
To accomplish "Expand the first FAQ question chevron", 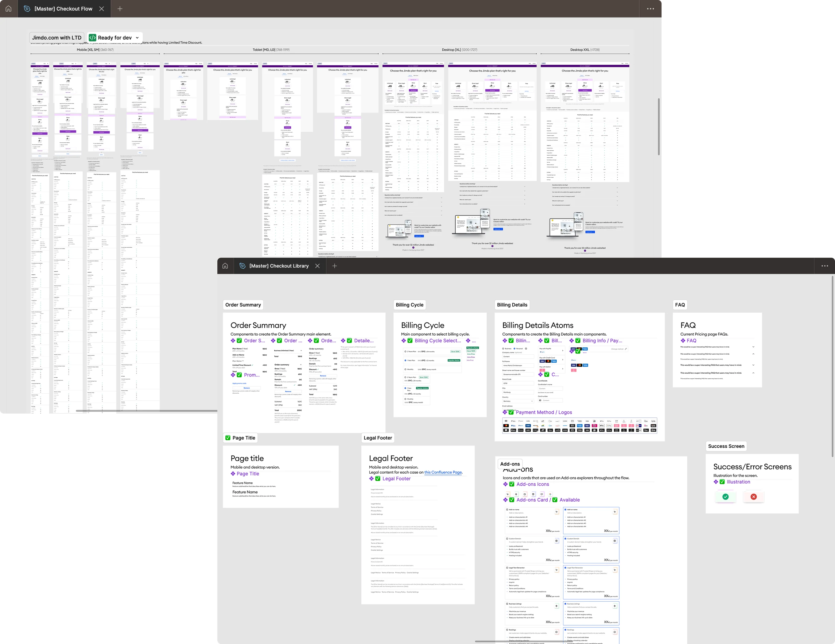I will coord(753,347).
